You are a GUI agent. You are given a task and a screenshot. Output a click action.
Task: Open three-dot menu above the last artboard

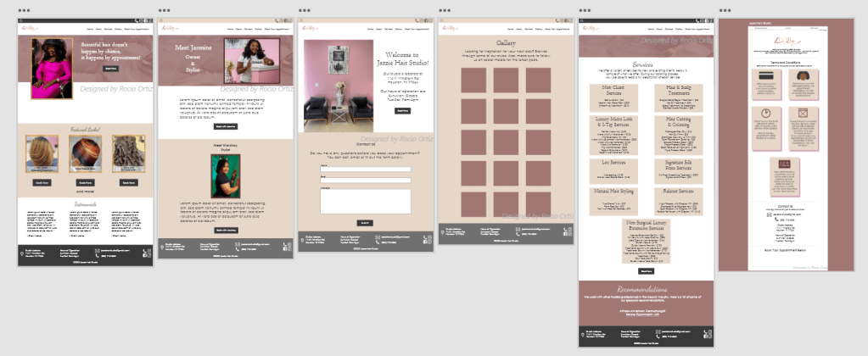pyautogui.click(x=724, y=11)
